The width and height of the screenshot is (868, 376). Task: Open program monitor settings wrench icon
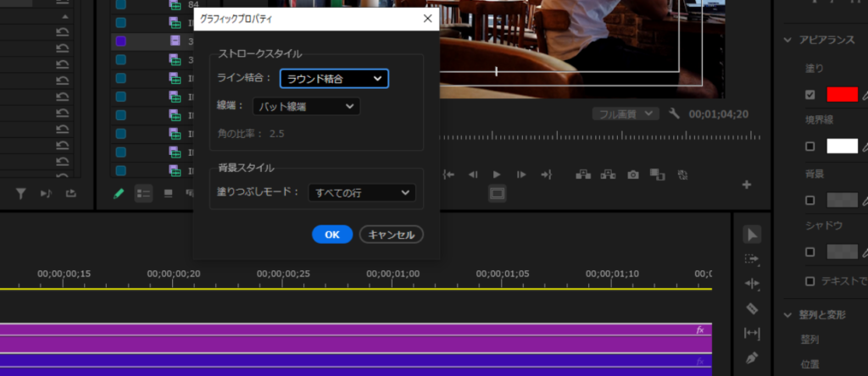675,113
